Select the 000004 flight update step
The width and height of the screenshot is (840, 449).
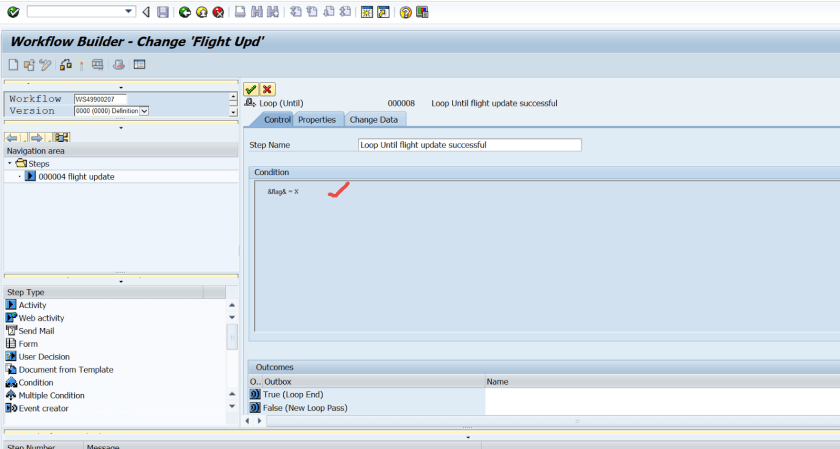pos(76,177)
